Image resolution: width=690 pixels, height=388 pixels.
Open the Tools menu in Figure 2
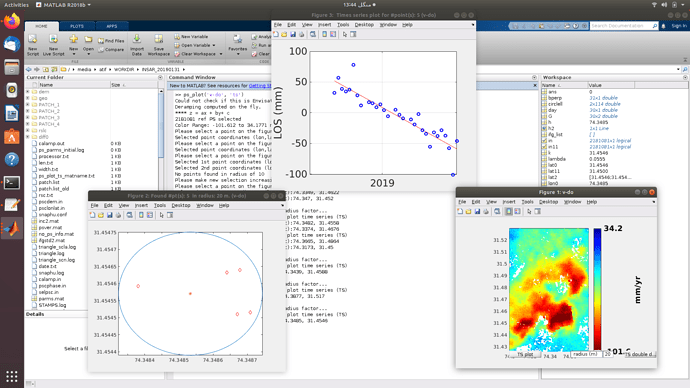tap(159, 205)
